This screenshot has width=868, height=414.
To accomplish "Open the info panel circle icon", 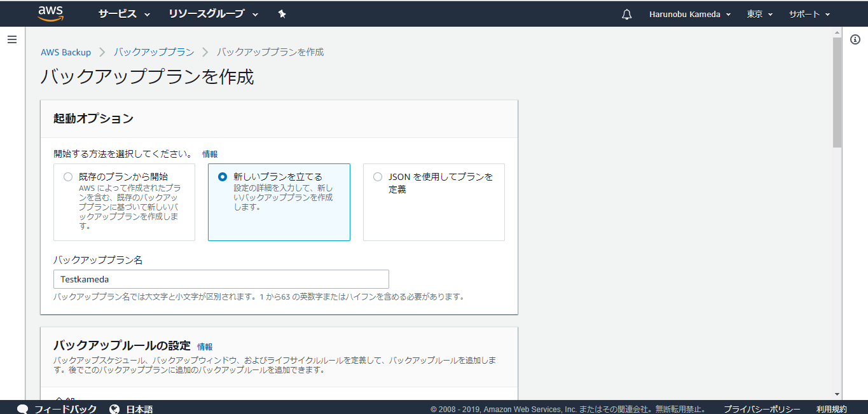I will [855, 39].
